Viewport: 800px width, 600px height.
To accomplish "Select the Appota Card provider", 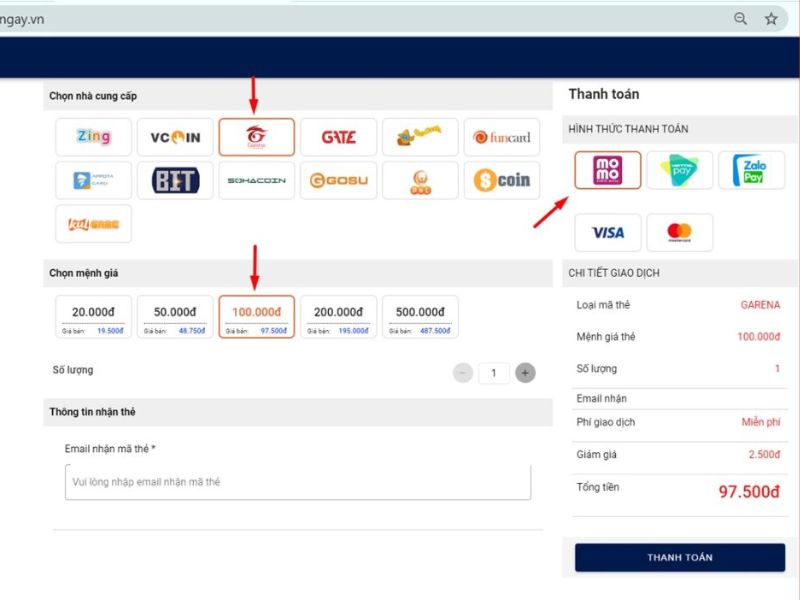I will tap(93, 180).
